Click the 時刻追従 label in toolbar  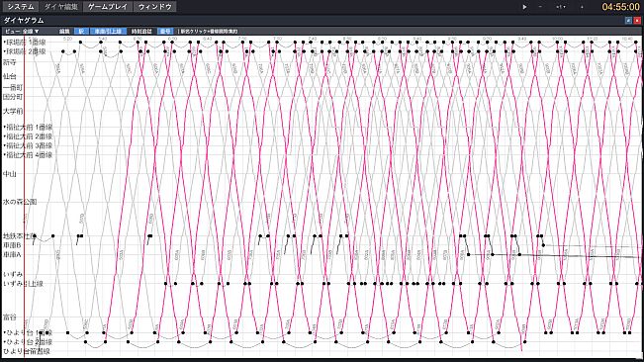tap(141, 32)
